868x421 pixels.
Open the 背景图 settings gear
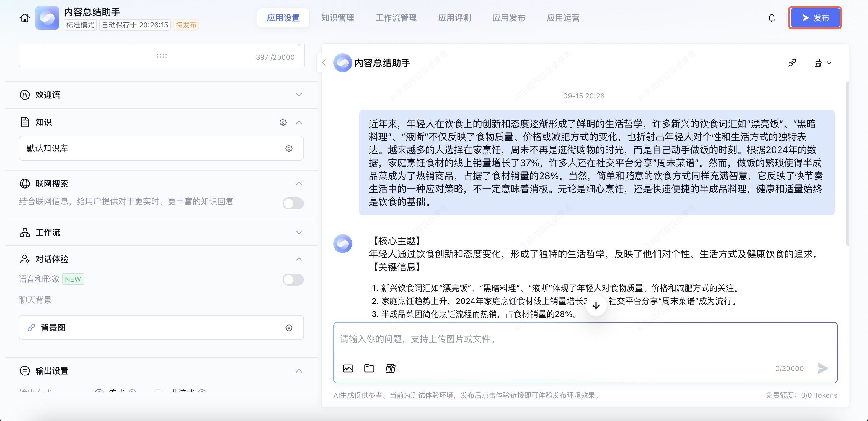point(289,328)
